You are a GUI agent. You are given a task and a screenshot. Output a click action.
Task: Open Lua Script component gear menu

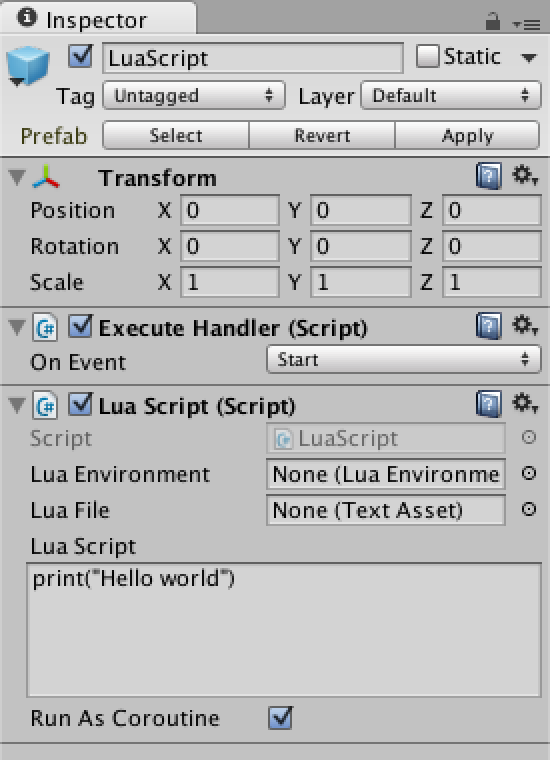pyautogui.click(x=525, y=403)
